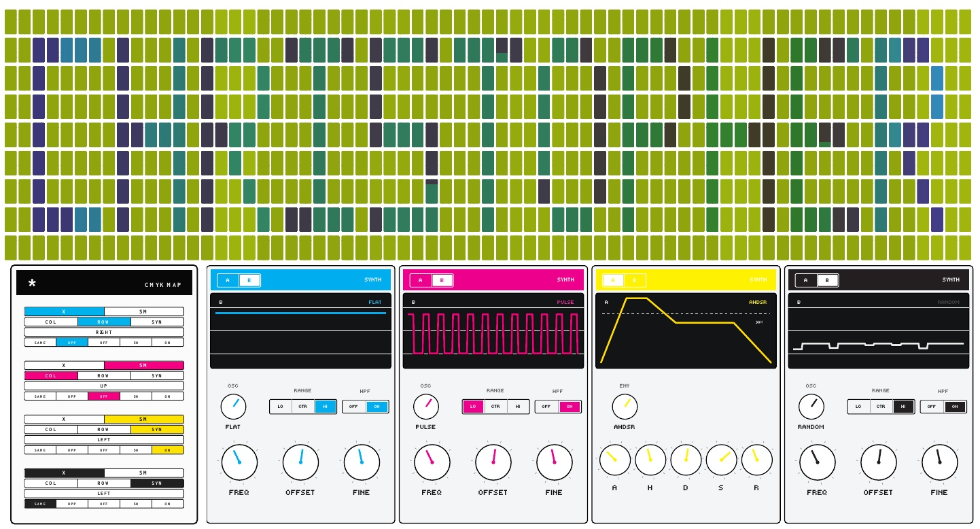Click the yellow AHDSR envelope display

(x=686, y=331)
